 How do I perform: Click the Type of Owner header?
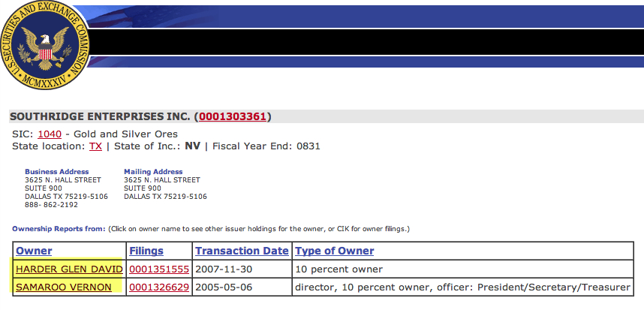click(x=335, y=251)
